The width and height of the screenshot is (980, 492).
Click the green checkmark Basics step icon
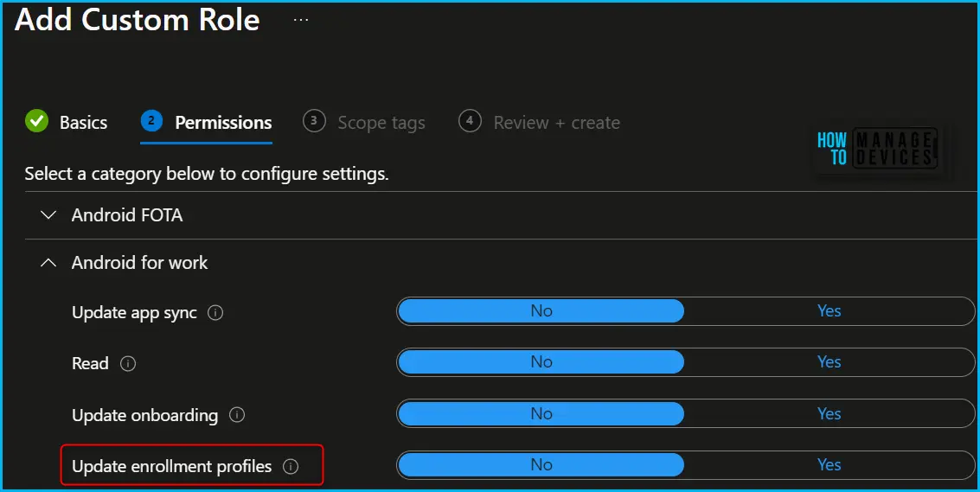(x=37, y=121)
